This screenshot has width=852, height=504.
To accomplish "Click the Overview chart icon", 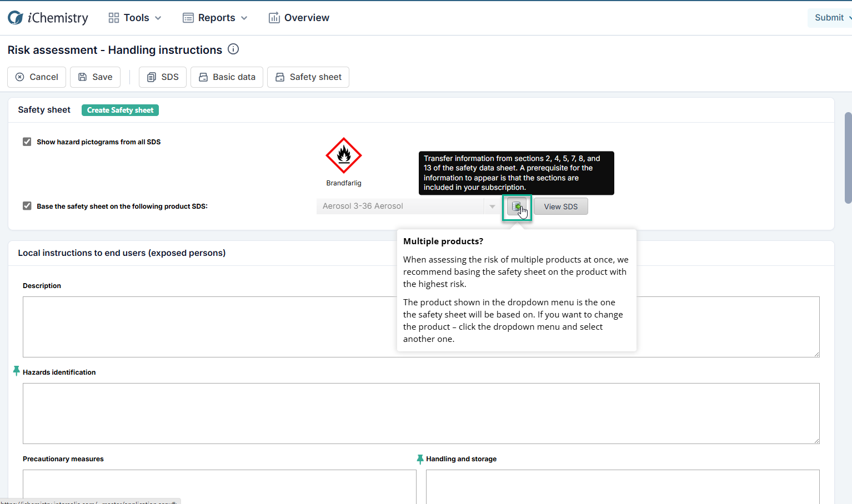I will click(x=274, y=18).
